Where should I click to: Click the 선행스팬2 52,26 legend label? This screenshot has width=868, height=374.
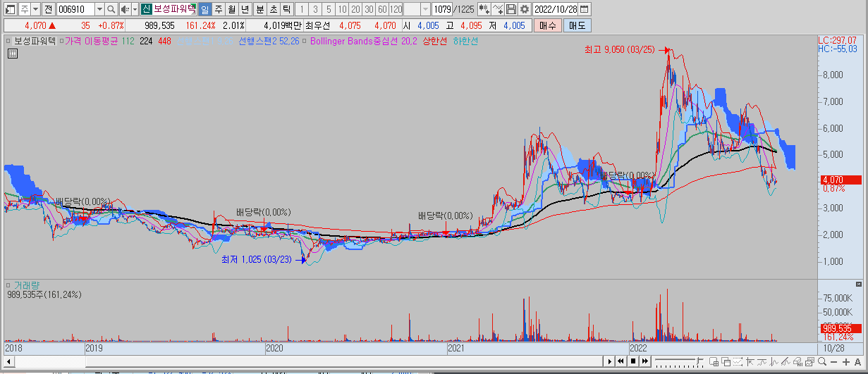click(269, 42)
